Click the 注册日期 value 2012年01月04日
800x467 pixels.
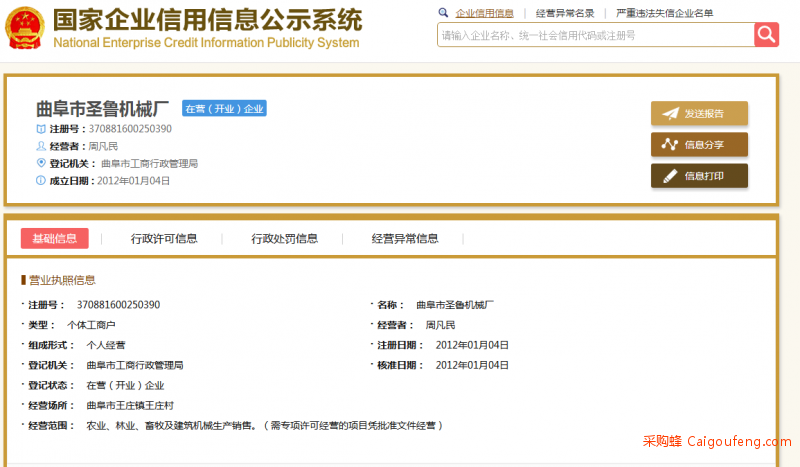point(472,346)
